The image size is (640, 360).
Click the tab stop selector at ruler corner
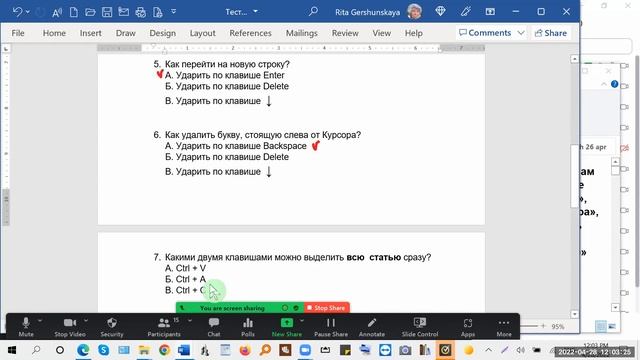(6, 49)
